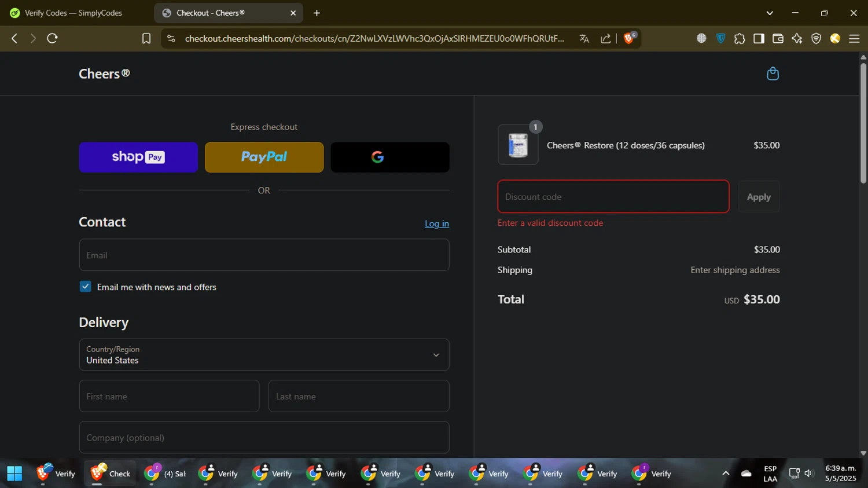This screenshot has height=488, width=868.
Task: Open the Windows Start menu
Action: click(x=14, y=474)
